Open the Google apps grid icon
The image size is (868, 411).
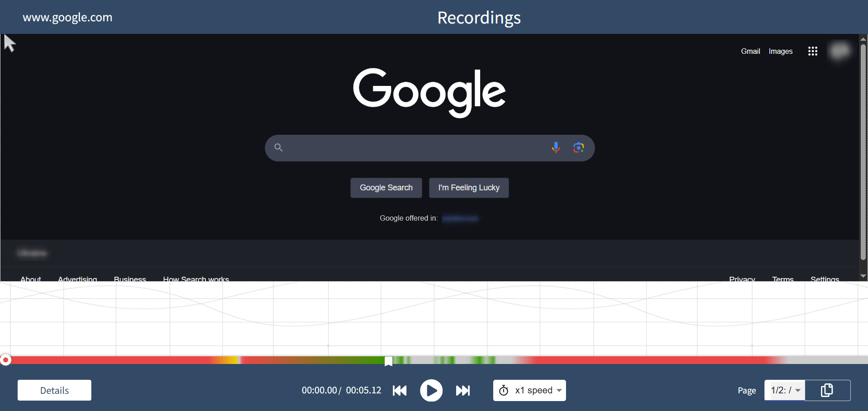(813, 51)
